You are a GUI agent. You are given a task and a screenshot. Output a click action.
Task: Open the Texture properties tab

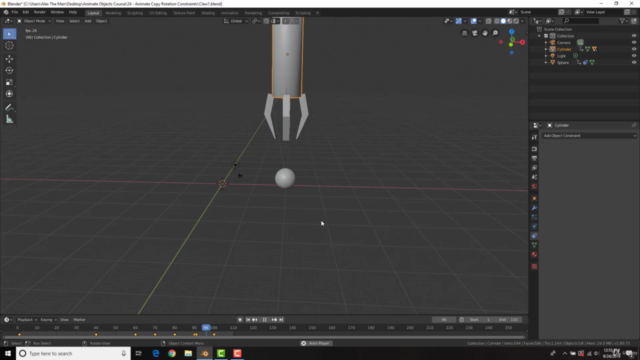(534, 267)
